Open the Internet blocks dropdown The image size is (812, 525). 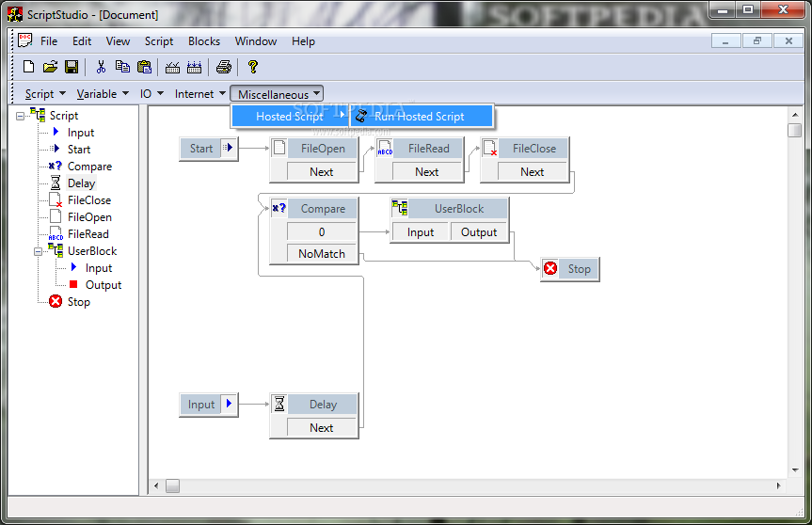pyautogui.click(x=200, y=94)
